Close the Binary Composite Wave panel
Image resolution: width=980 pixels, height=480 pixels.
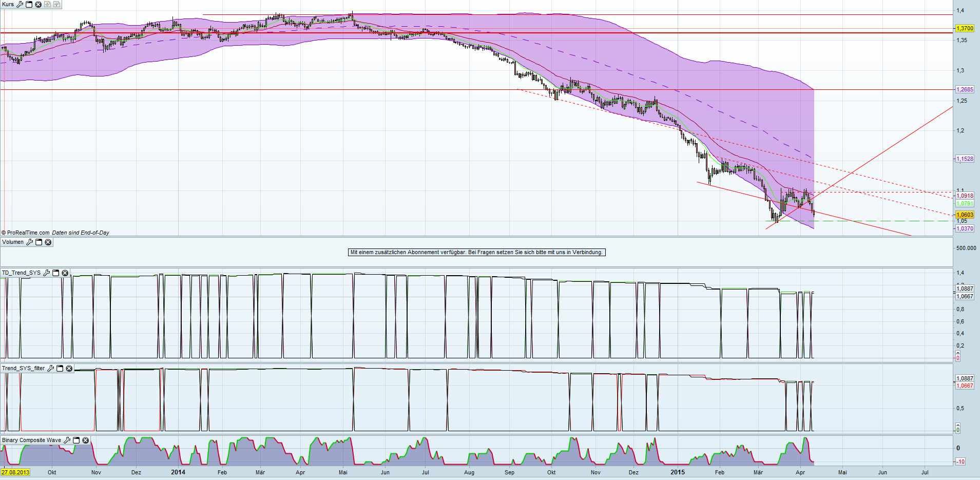point(86,440)
